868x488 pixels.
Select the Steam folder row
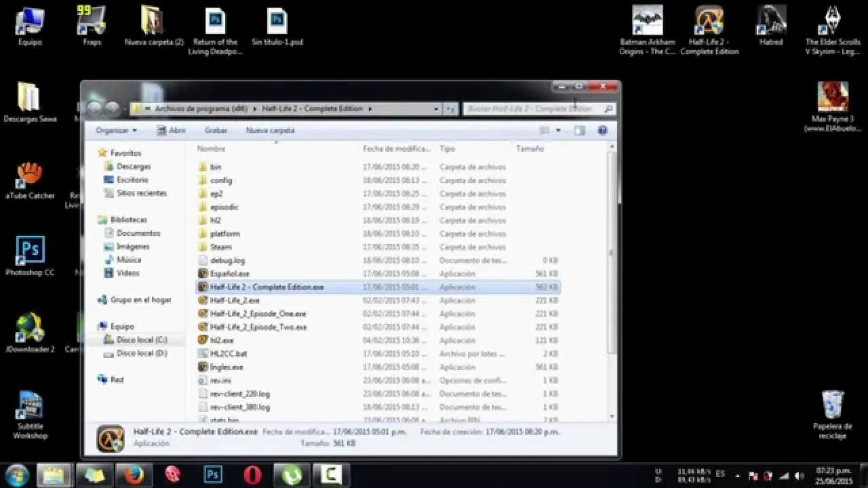[x=378, y=247]
